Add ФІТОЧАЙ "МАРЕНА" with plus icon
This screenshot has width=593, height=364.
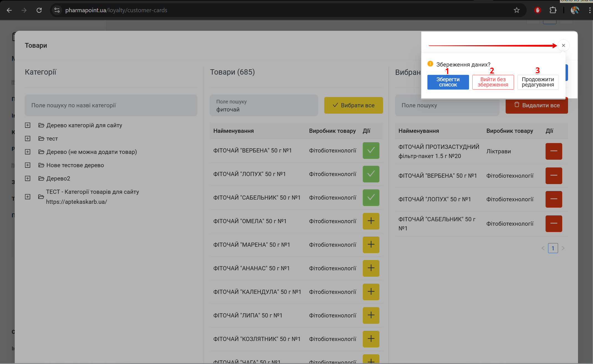click(371, 245)
